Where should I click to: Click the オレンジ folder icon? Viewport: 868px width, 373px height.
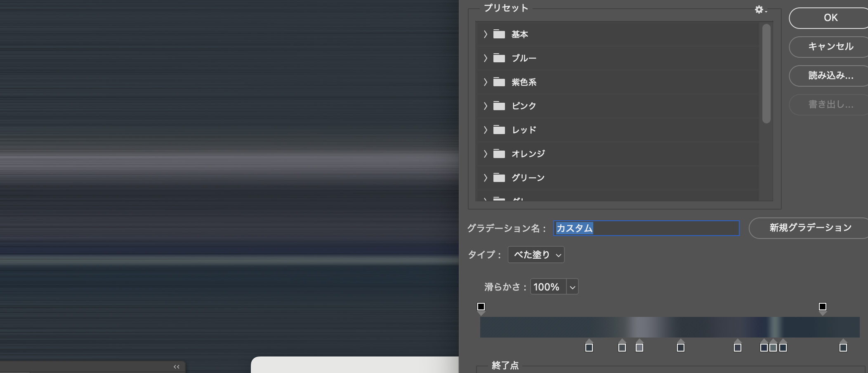(499, 154)
